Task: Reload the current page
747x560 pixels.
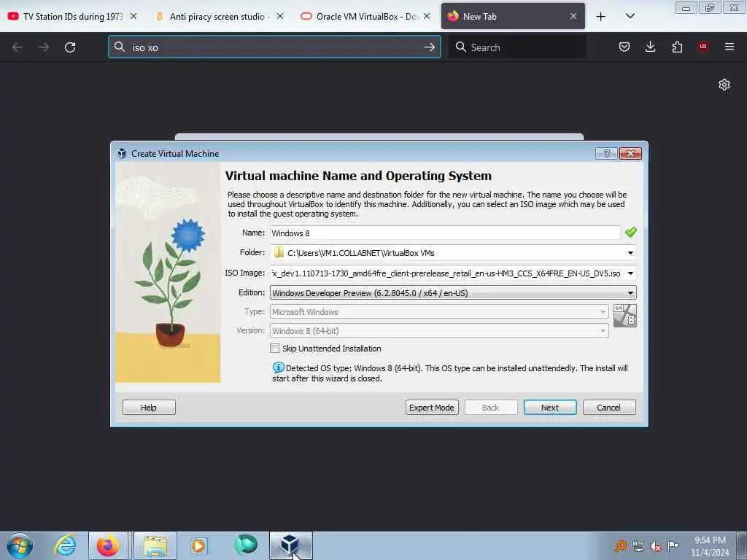Action: pyautogui.click(x=70, y=47)
